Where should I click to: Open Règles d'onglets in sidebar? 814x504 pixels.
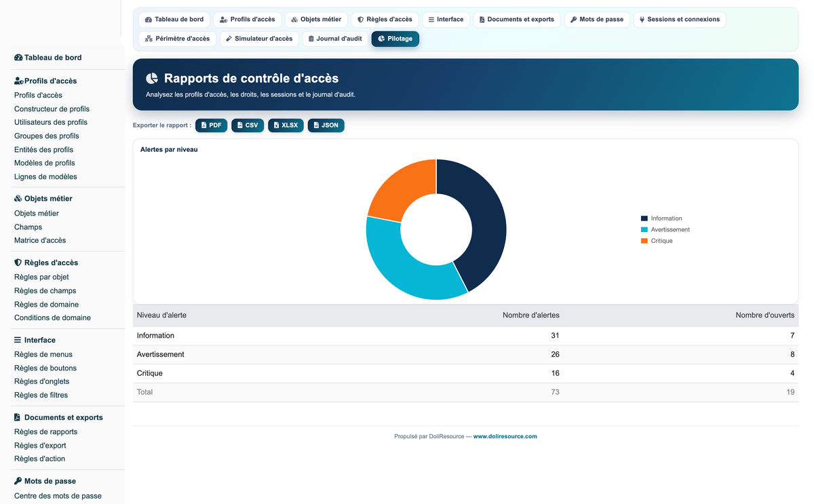coord(41,381)
